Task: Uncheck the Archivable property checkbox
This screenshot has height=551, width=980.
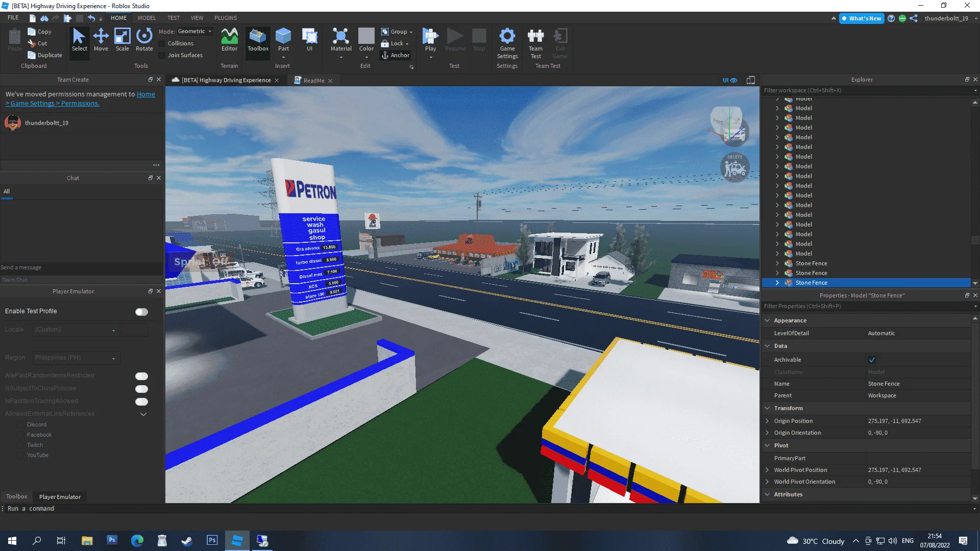Action: (x=872, y=360)
